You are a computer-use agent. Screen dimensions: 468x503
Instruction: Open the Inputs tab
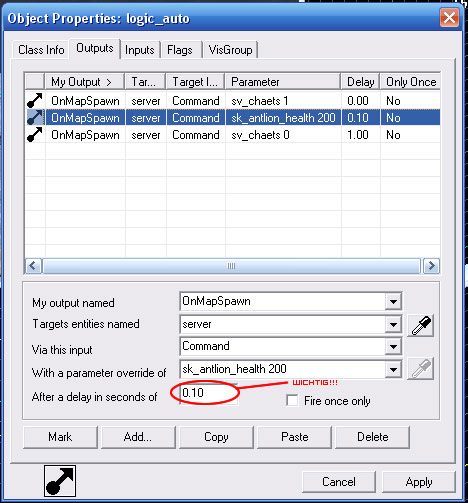click(x=140, y=50)
